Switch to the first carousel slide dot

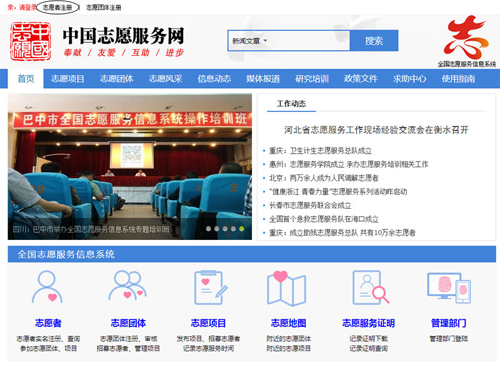click(x=208, y=229)
